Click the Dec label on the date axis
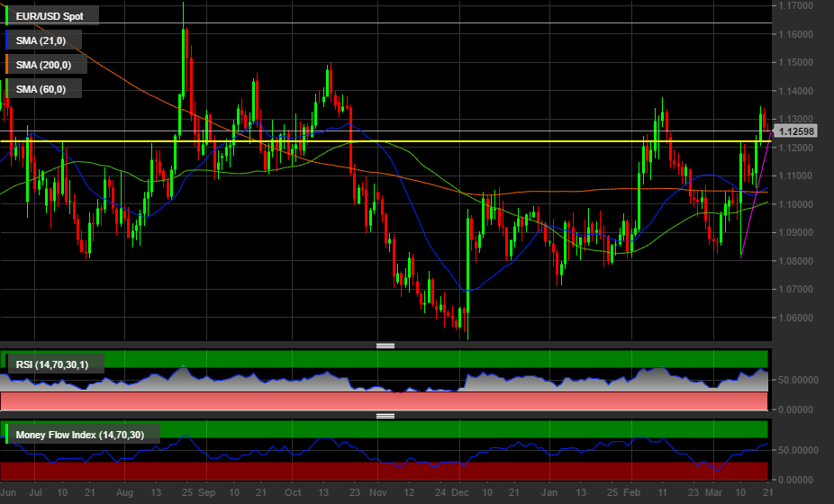 coord(459,493)
